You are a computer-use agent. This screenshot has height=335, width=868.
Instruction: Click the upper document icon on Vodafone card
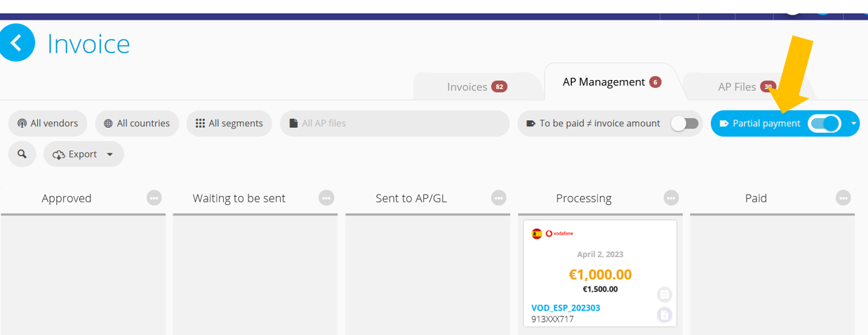point(665,294)
